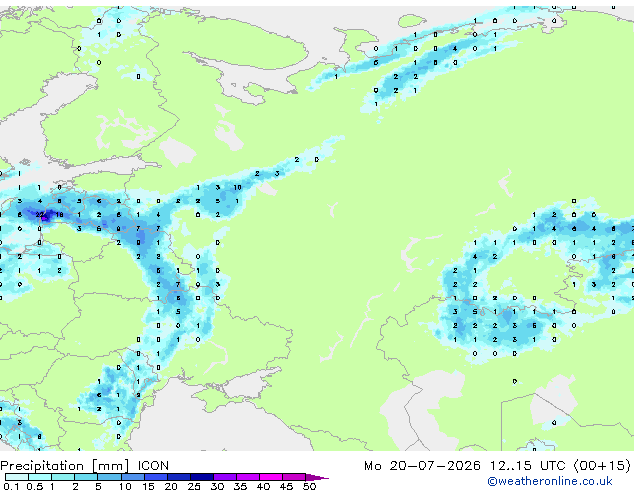634x490 pixels.
Task: Click the legend scale label '45'
Action: click(286, 486)
